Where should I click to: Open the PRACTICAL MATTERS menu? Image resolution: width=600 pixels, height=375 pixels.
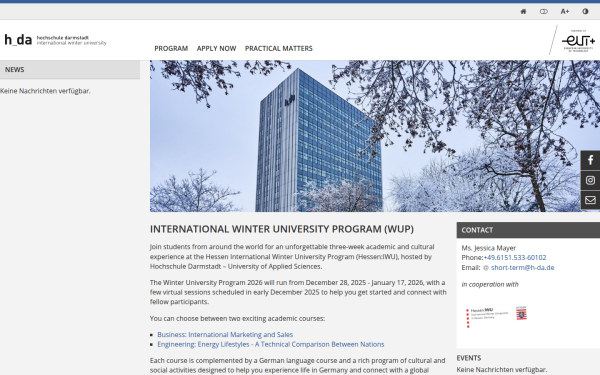pyautogui.click(x=279, y=49)
